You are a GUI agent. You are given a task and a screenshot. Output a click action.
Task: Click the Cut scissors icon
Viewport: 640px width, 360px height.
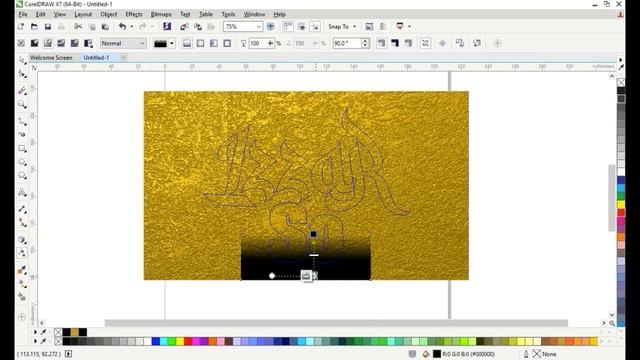coord(78,27)
